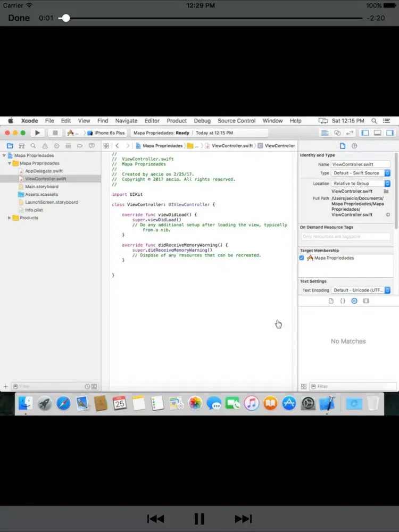This screenshot has height=532, width=399.
Task: Show the File inspector tab
Action: [x=342, y=146]
